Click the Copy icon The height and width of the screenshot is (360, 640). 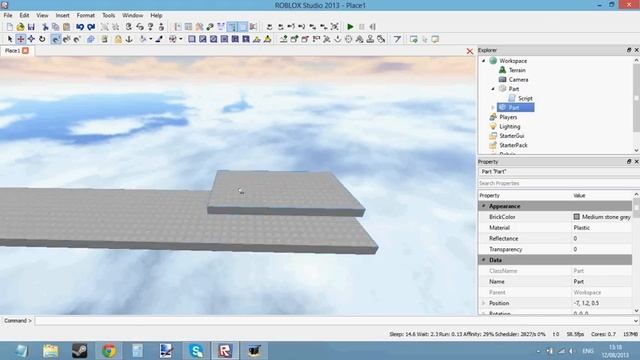[56, 27]
